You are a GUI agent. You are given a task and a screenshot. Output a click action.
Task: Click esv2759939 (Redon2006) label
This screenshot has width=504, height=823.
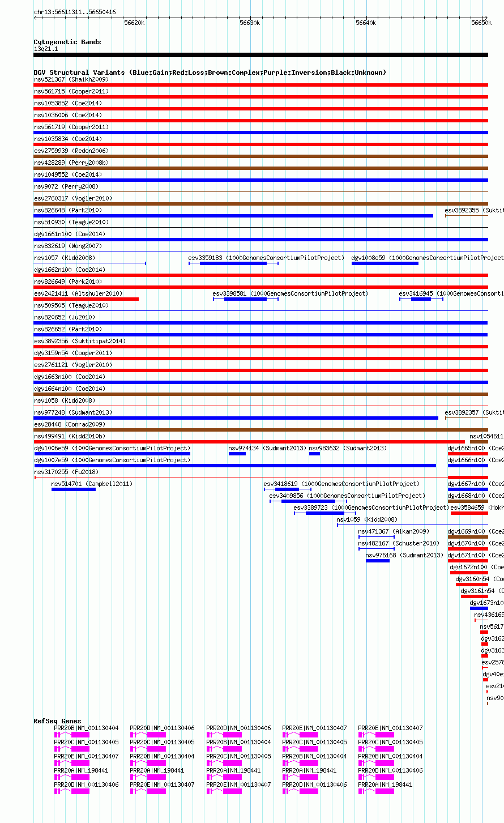71,151
